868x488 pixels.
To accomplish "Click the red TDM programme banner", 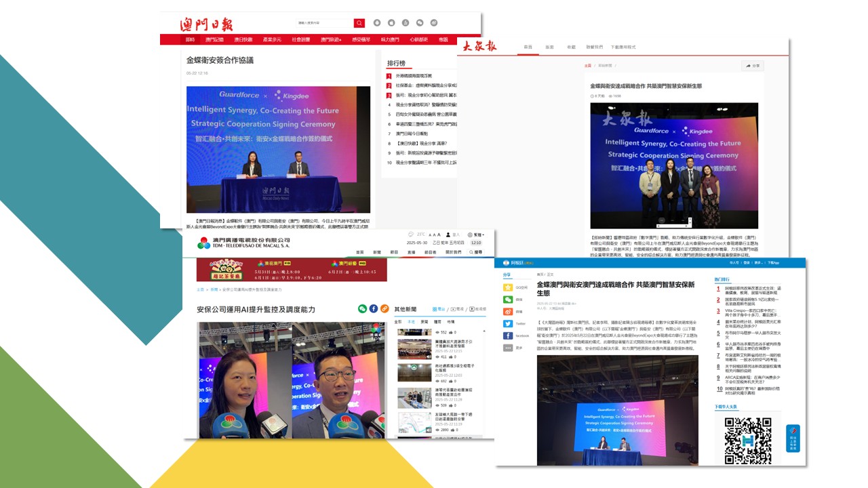I will [292, 269].
